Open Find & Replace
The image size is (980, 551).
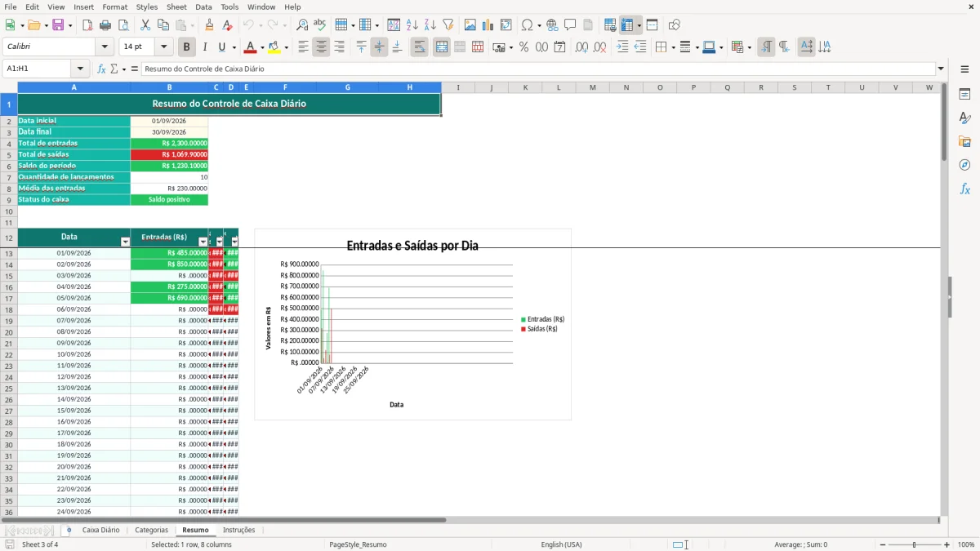(x=302, y=25)
